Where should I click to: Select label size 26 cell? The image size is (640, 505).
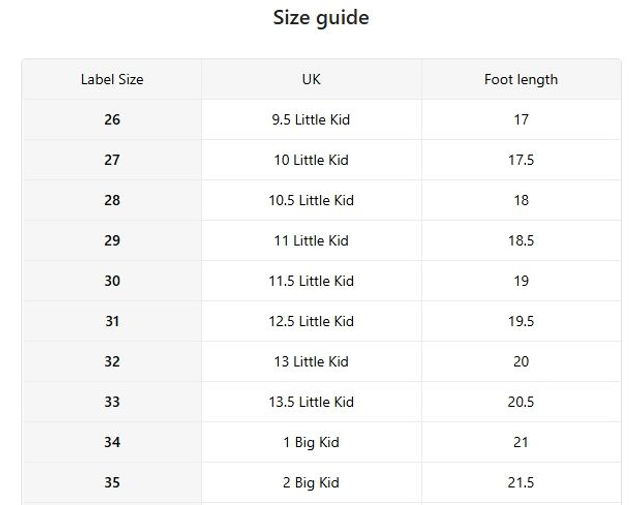(x=112, y=120)
